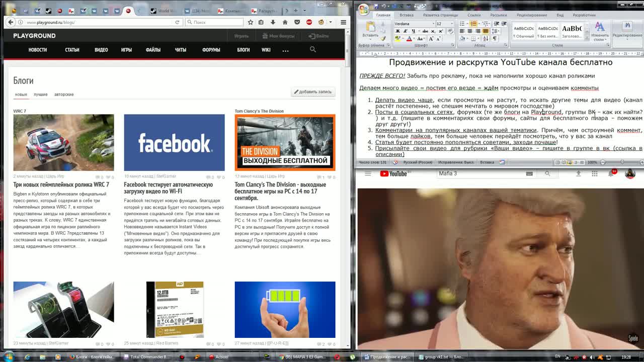This screenshot has height=362, width=644.
Task: Open the Verdana font name dropdown
Action: click(x=434, y=24)
